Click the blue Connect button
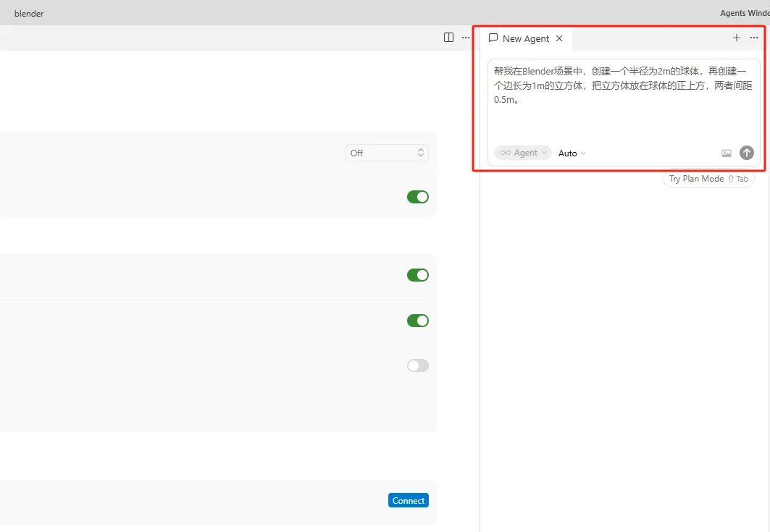 click(408, 501)
